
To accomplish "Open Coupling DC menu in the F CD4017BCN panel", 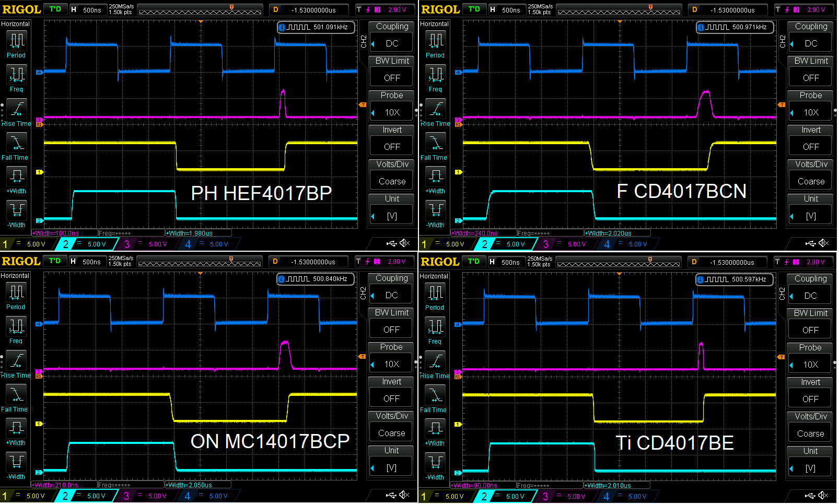I will pyautogui.click(x=811, y=37).
